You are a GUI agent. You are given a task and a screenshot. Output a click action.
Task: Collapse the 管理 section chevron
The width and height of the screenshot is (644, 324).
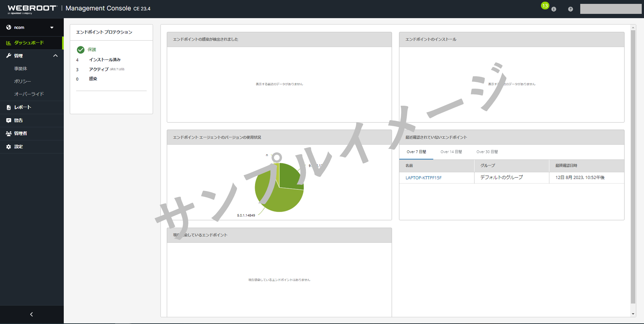pos(55,56)
